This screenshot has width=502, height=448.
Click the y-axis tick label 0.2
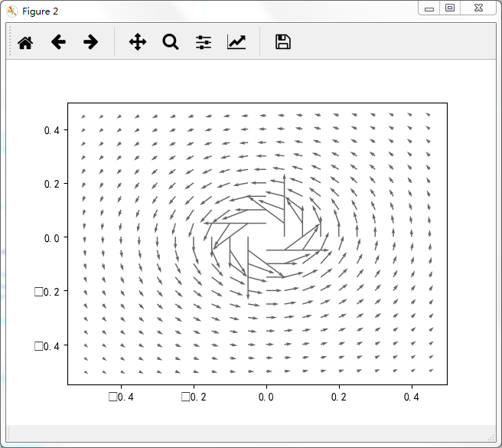pos(52,184)
